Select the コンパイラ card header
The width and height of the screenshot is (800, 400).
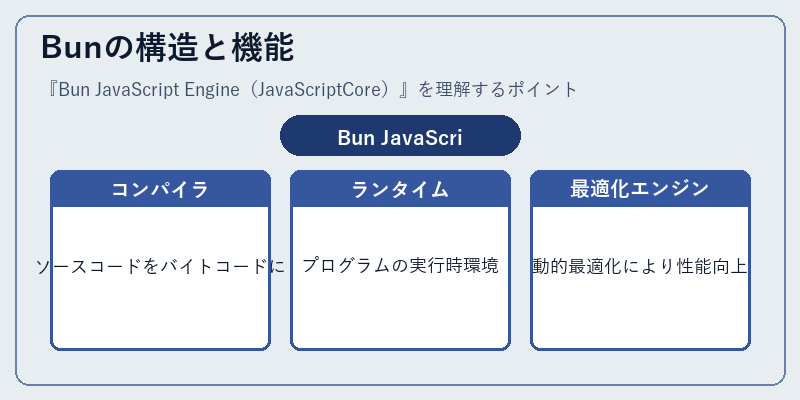[160, 189]
